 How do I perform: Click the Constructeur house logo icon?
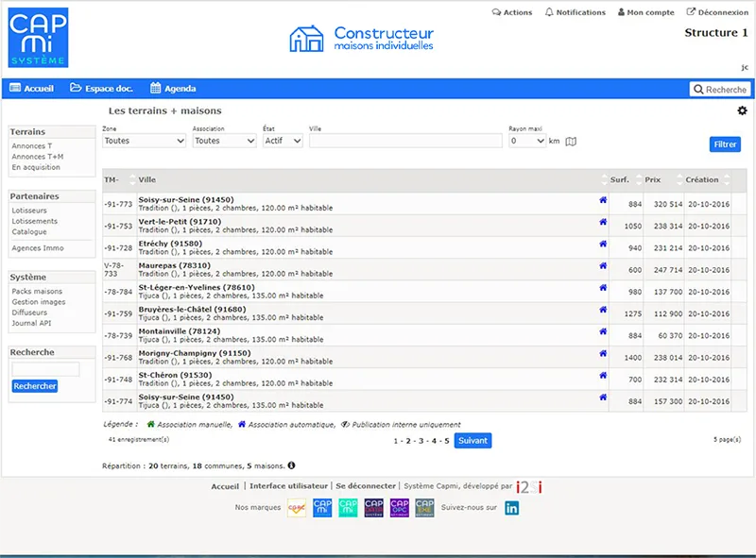coord(306,39)
